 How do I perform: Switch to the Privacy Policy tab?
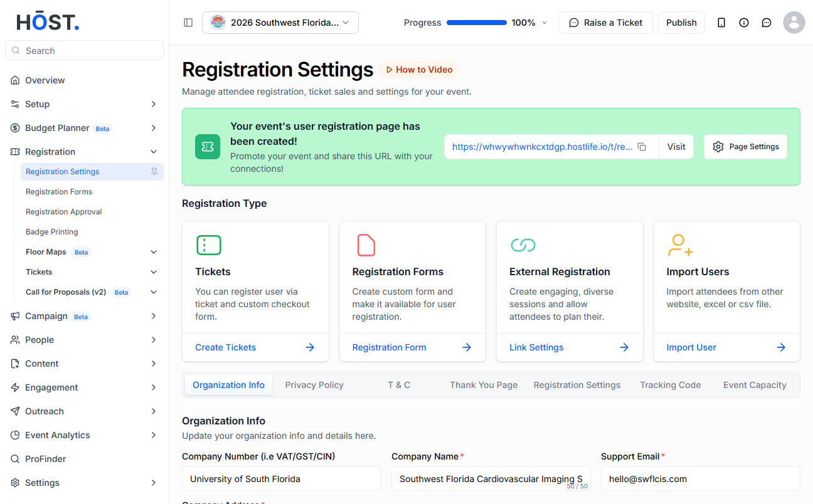(314, 385)
